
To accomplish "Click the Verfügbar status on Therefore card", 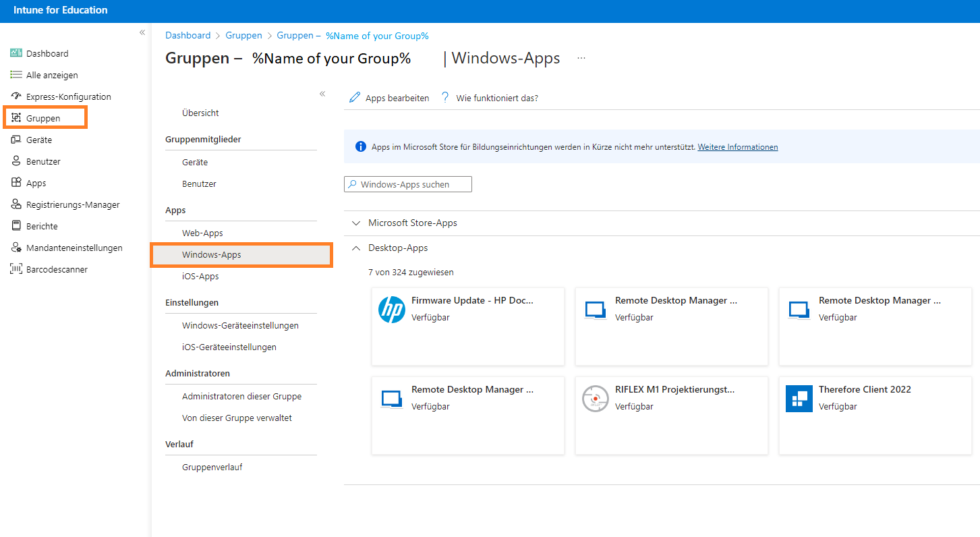I will coord(838,406).
